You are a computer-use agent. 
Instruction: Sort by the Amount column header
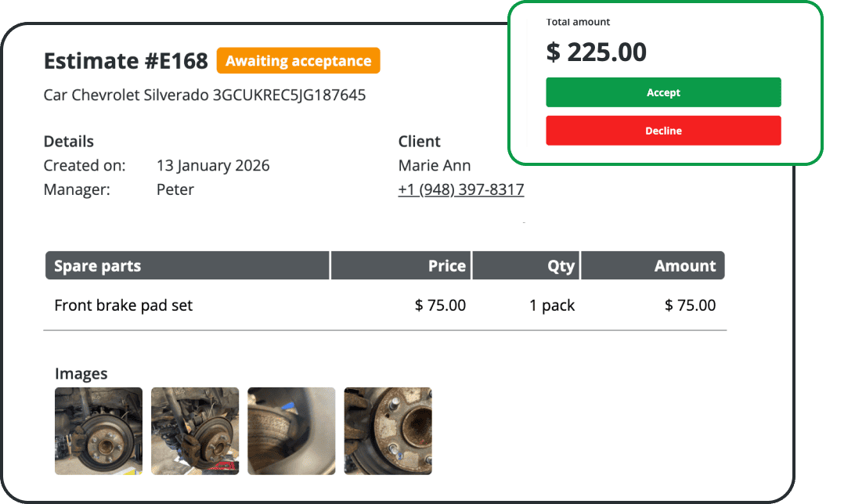[685, 265]
